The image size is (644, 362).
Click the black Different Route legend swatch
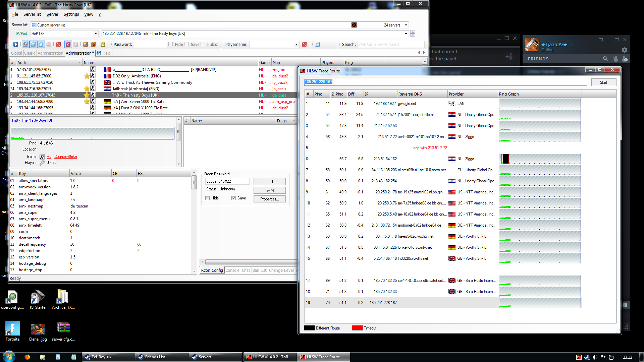click(309, 328)
